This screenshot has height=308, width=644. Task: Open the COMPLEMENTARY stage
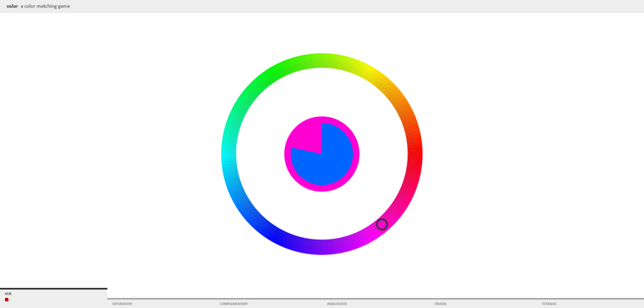point(233,304)
